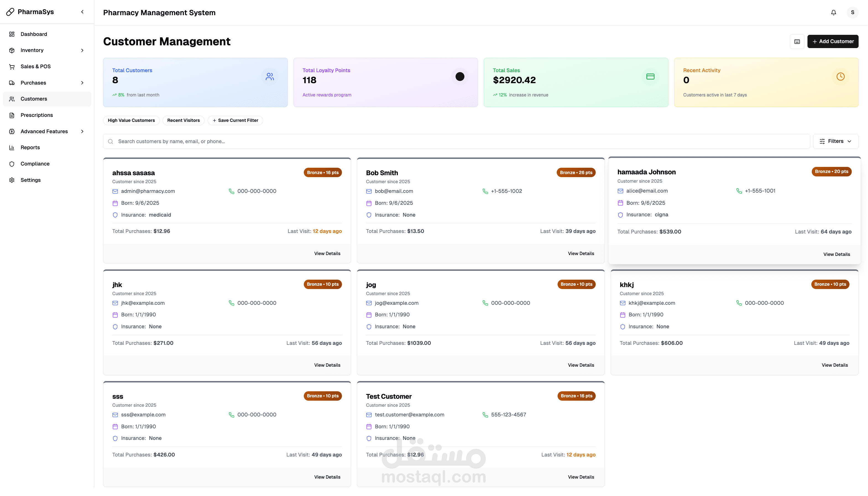Click the keyboard shortcuts icon button
Screen dimensions: 868x496
click(797, 41)
